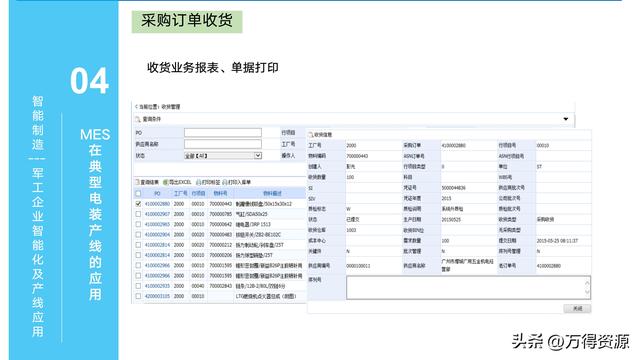Click the 收货信息 panel header icon

(311, 134)
